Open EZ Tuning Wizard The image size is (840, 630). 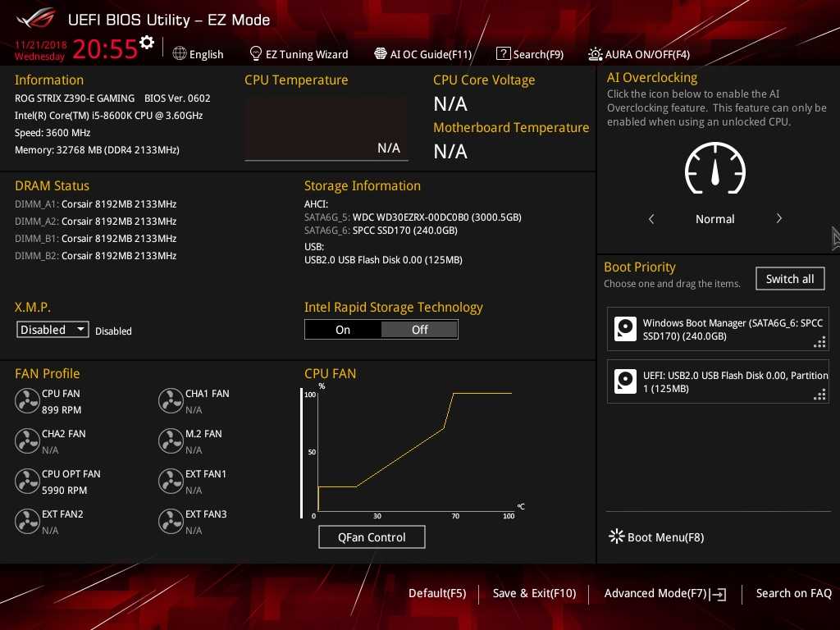coord(299,54)
